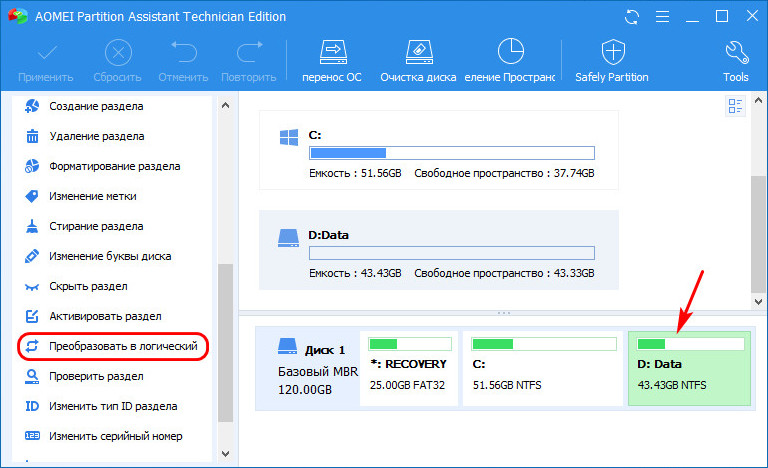The height and width of the screenshot is (468, 768).
Task: Click the Повторить (Redo) toolbar button
Action: [x=249, y=62]
